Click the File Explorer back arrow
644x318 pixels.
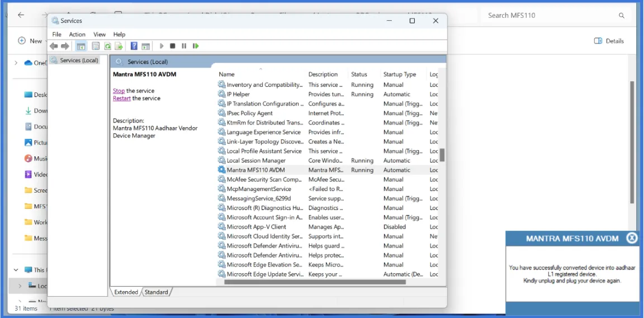point(21,15)
